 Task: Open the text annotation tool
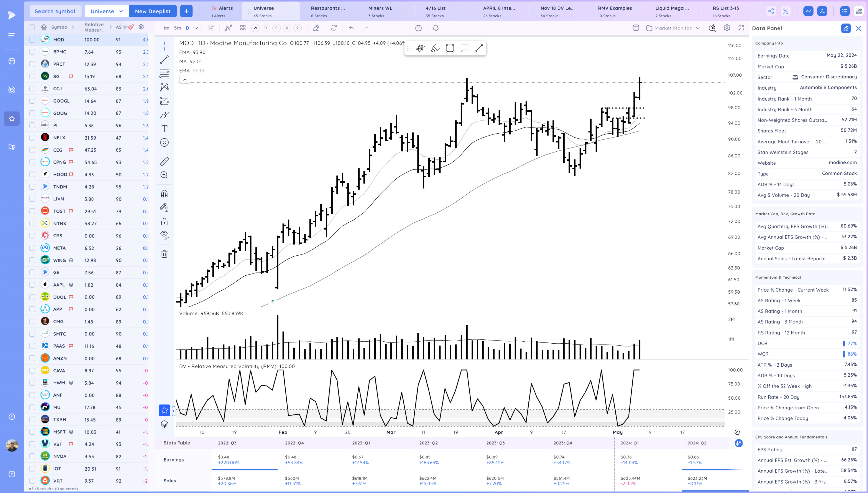click(164, 129)
